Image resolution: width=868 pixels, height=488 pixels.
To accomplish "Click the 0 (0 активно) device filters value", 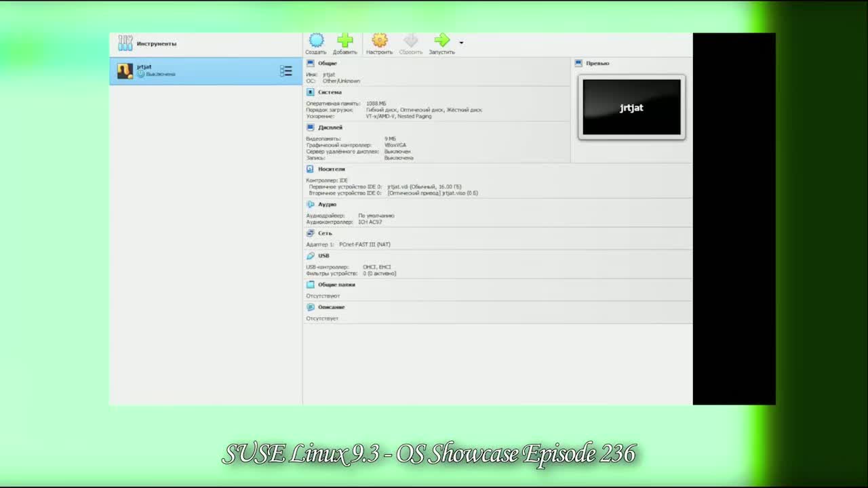I will tap(380, 274).
